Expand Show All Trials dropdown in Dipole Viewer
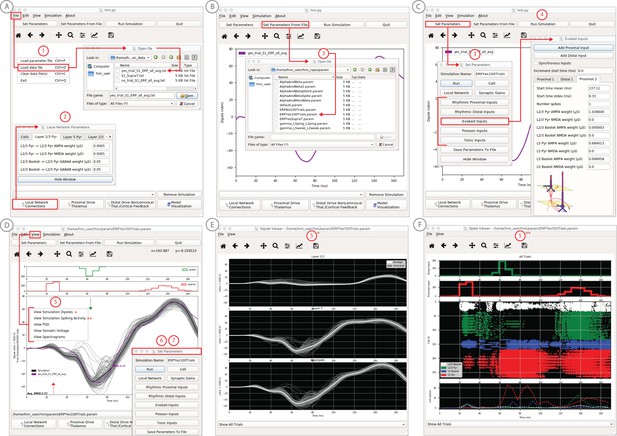Viewport: 617px width, 436px height. coord(312,425)
